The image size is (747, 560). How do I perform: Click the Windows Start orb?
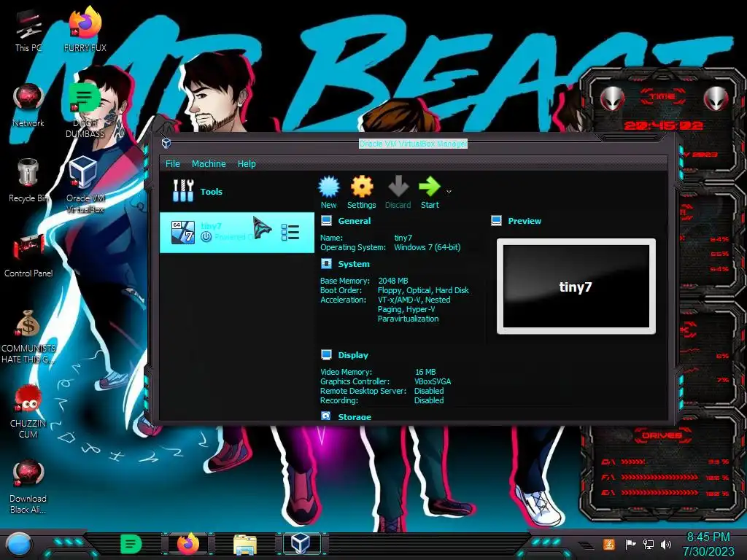18,545
